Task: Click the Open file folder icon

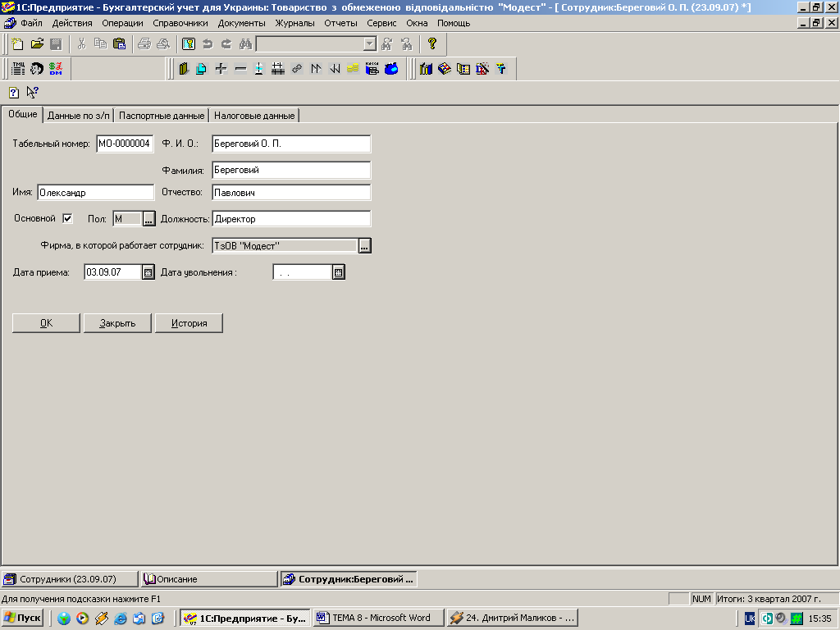Action: coord(37,44)
